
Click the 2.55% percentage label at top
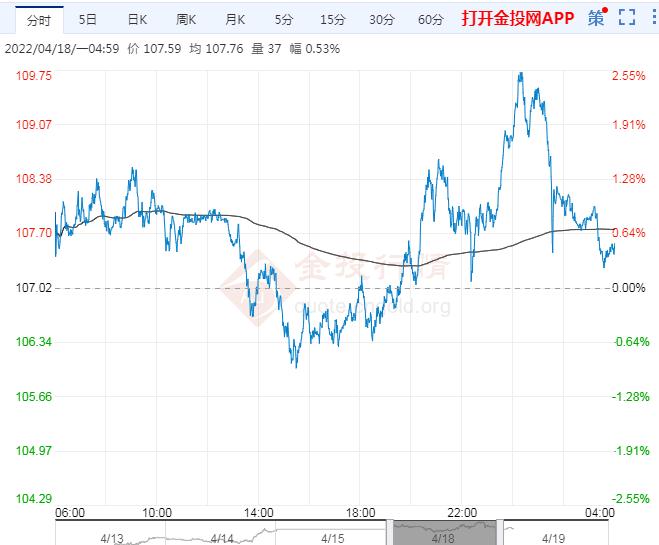(x=628, y=76)
